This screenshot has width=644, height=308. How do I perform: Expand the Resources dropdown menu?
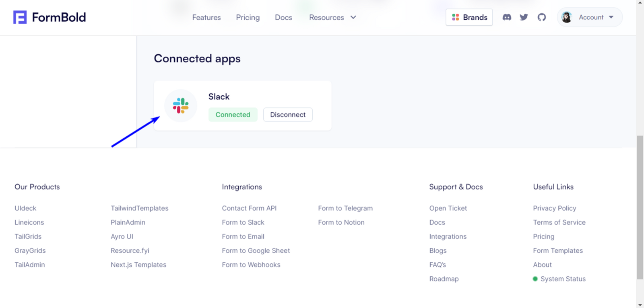[332, 17]
